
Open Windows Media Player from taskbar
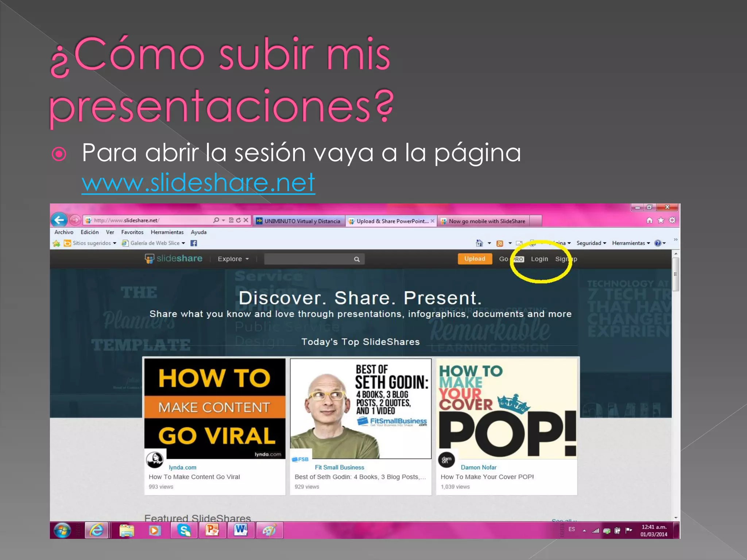click(155, 530)
